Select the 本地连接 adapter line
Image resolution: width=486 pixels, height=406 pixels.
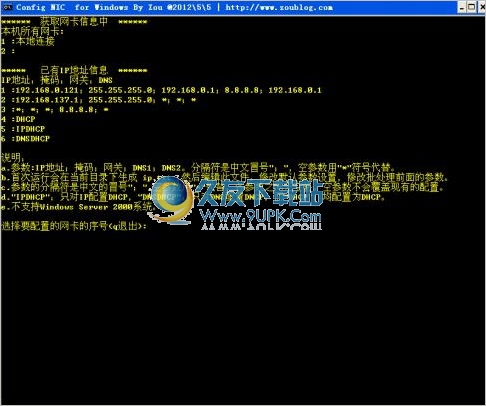pos(28,41)
